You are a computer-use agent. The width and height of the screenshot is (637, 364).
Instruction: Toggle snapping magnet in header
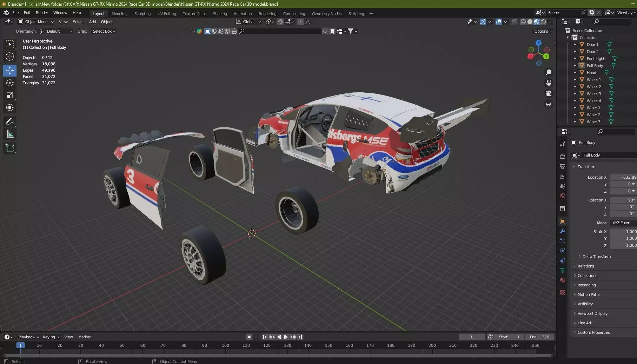click(x=280, y=22)
